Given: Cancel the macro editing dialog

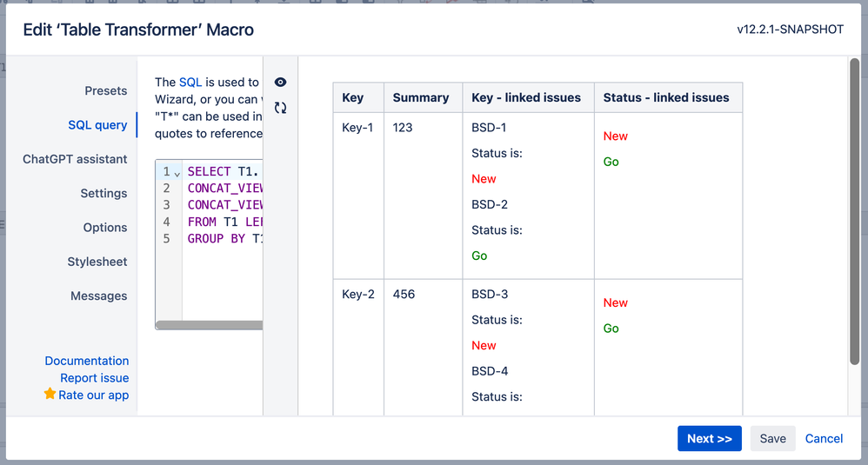Looking at the screenshot, I should (x=824, y=438).
